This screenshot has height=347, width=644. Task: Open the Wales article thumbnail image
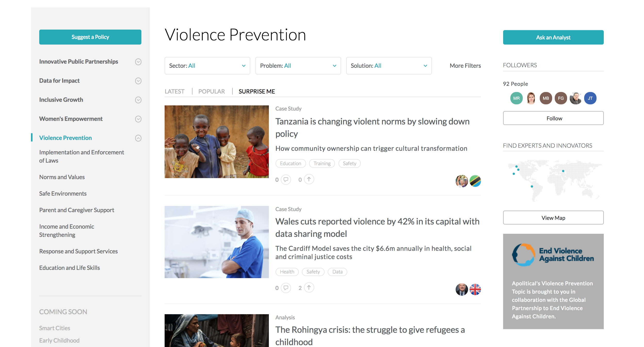click(216, 242)
